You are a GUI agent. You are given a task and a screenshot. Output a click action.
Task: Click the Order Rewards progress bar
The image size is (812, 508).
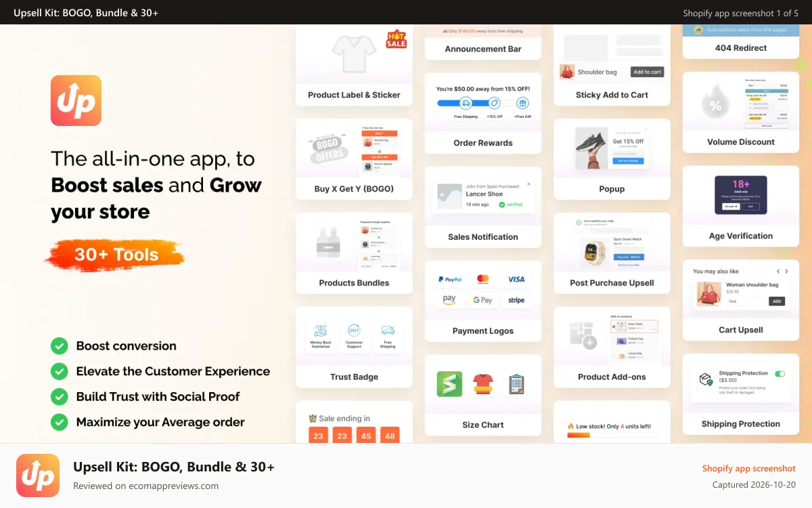pyautogui.click(x=483, y=103)
